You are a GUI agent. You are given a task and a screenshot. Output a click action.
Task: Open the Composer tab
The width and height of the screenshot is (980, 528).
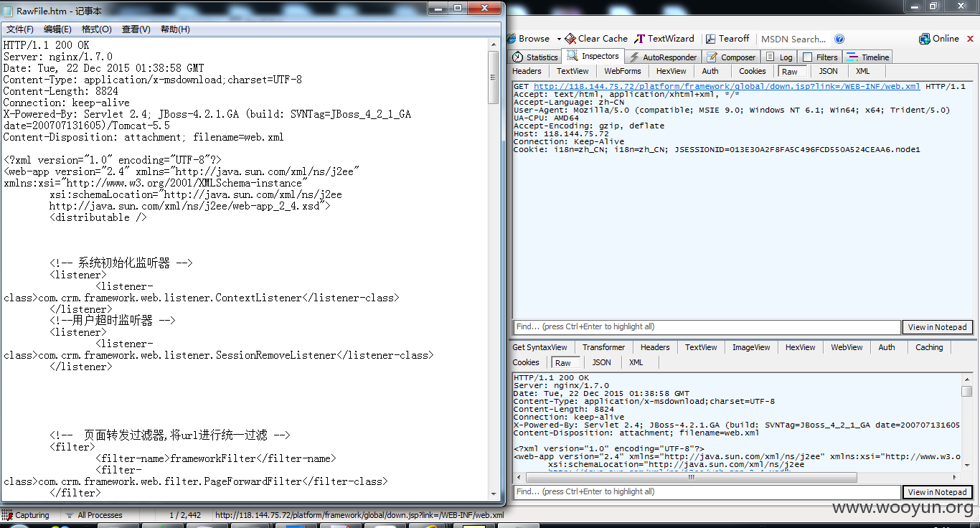(732, 57)
